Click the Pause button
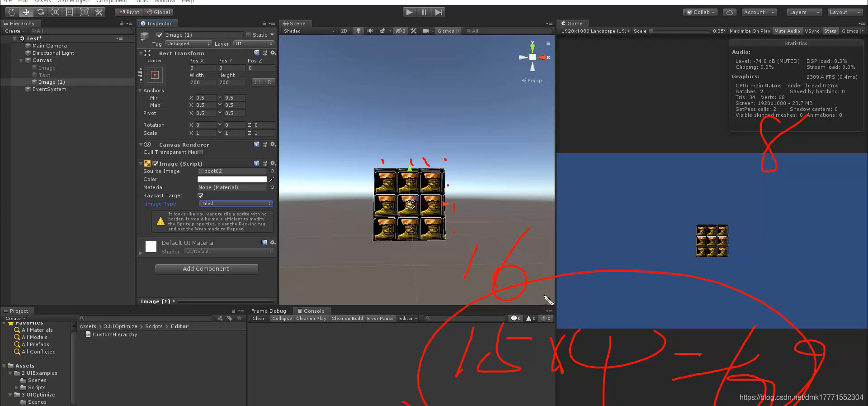The image size is (868, 406). pos(424,12)
